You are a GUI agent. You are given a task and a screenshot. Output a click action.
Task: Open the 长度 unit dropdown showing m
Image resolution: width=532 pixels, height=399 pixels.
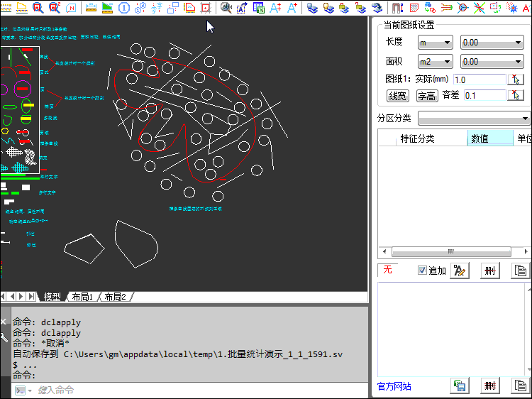coord(435,43)
